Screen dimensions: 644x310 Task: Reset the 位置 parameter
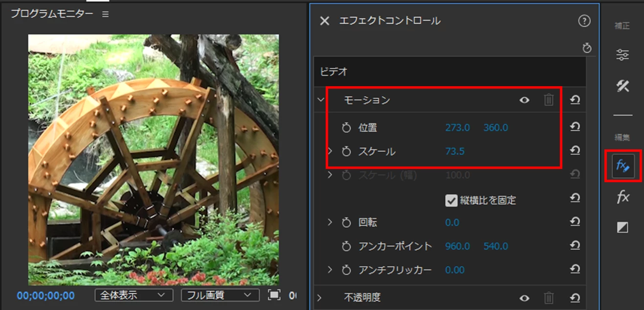pyautogui.click(x=575, y=127)
